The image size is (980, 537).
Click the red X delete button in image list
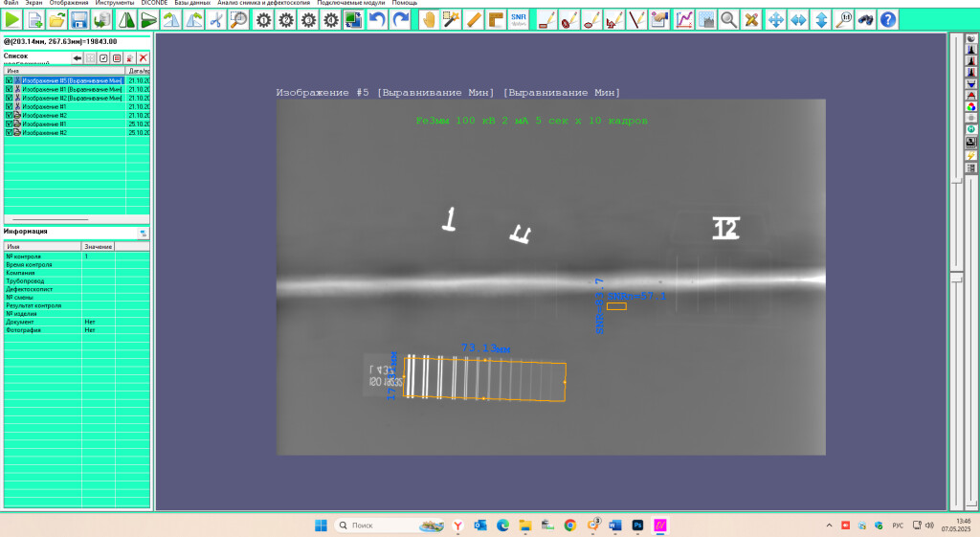(x=144, y=58)
